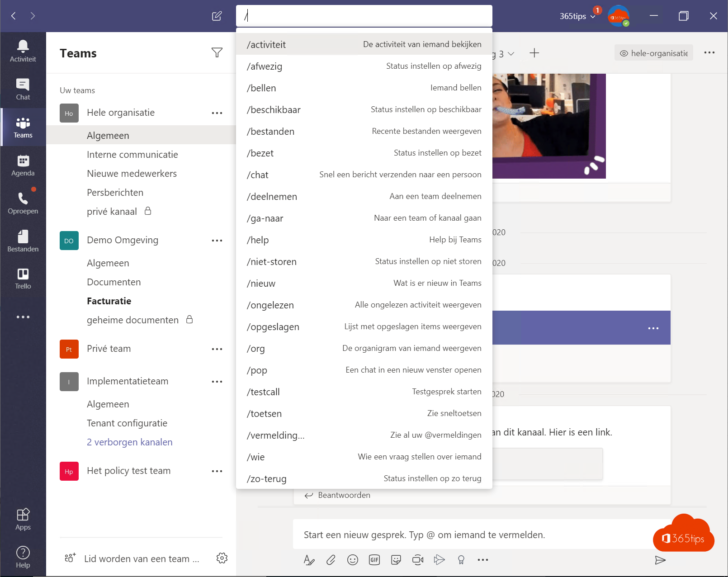This screenshot has height=577, width=728.
Task: Open team management settings gear
Action: [x=222, y=558]
